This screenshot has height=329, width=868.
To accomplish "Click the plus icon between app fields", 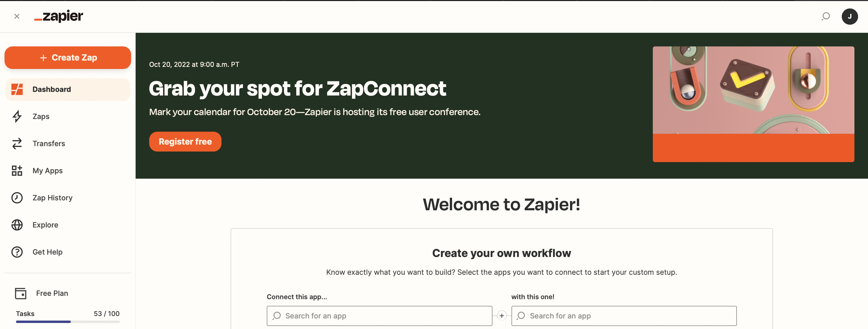I will click(x=502, y=316).
